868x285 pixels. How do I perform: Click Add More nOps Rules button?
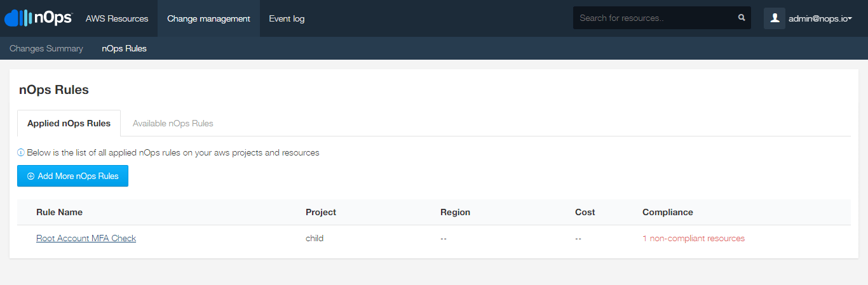(72, 176)
